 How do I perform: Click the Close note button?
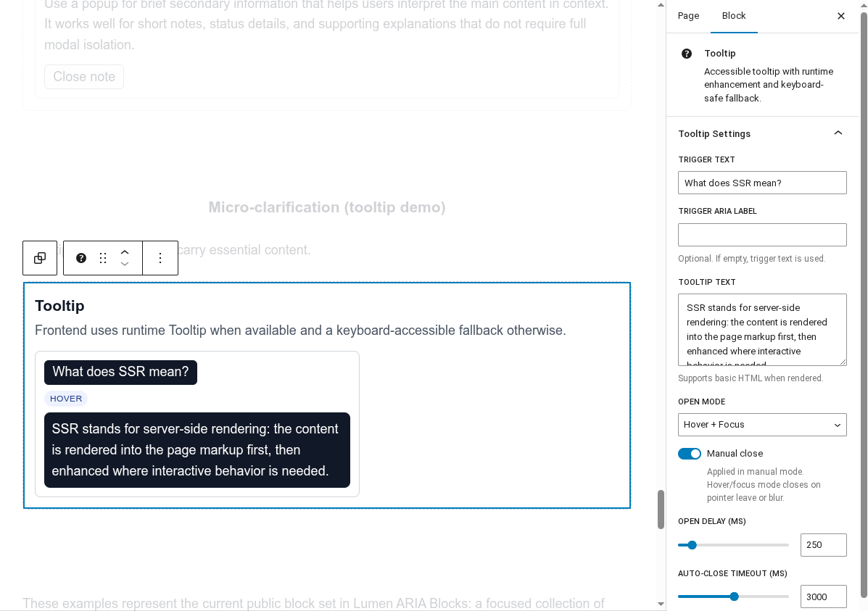click(x=84, y=77)
